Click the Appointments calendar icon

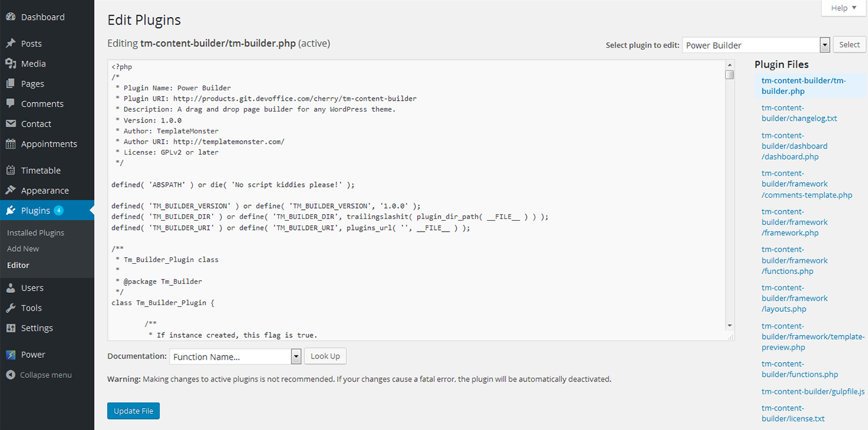[10, 144]
